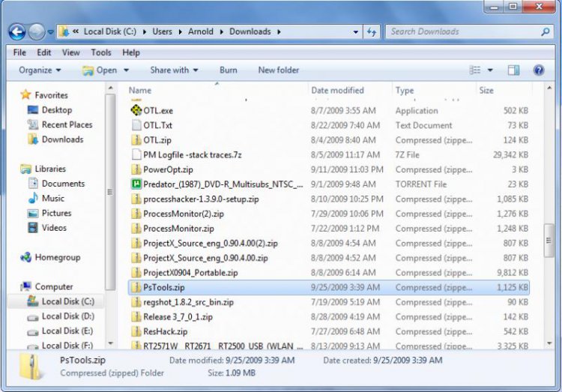
Task: Open the Help menu
Action: [131, 52]
